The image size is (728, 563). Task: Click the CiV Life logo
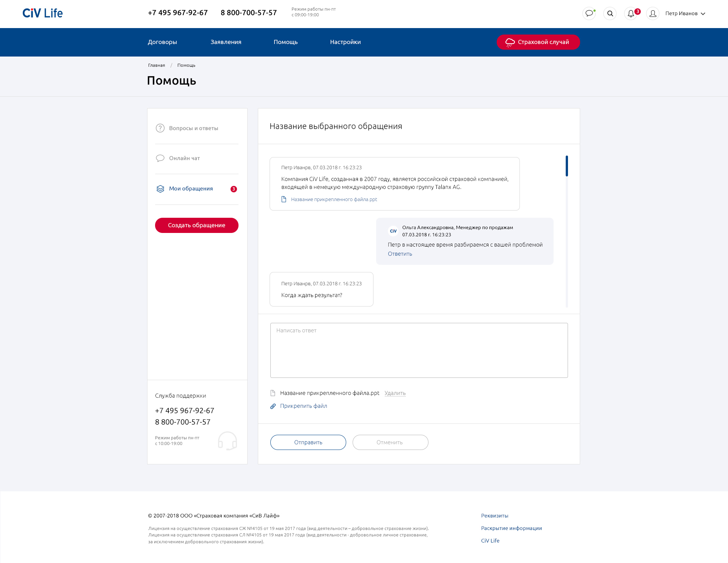tap(42, 13)
